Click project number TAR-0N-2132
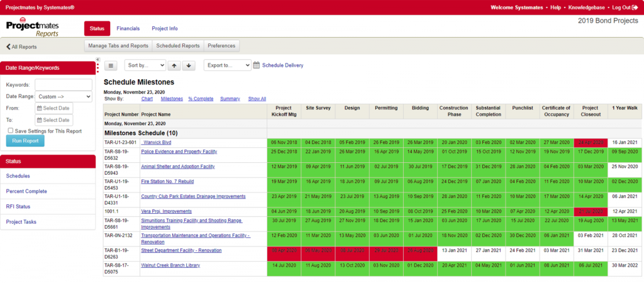Image resolution: width=644 pixels, height=283 pixels. [x=119, y=236]
